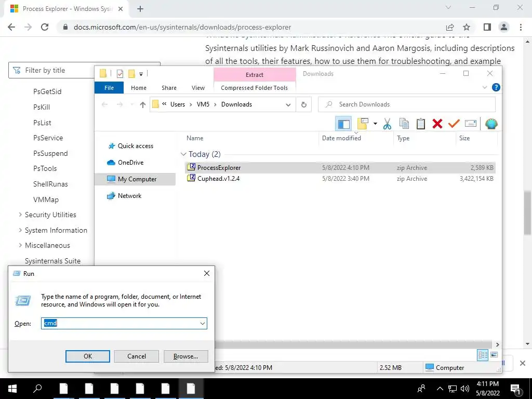The width and height of the screenshot is (532, 399).
Task: Open the Compressed Folder Tools tab
Action: pyautogui.click(x=254, y=87)
